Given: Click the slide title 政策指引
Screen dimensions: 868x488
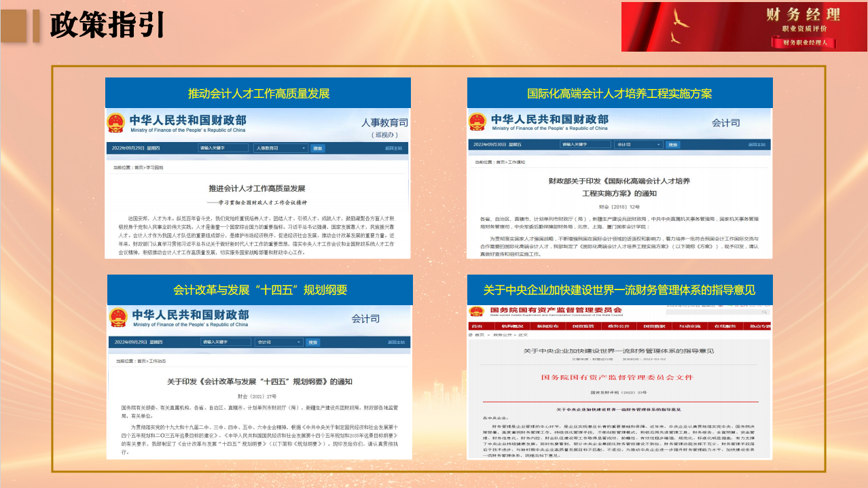Looking at the screenshot, I should click(x=107, y=25).
